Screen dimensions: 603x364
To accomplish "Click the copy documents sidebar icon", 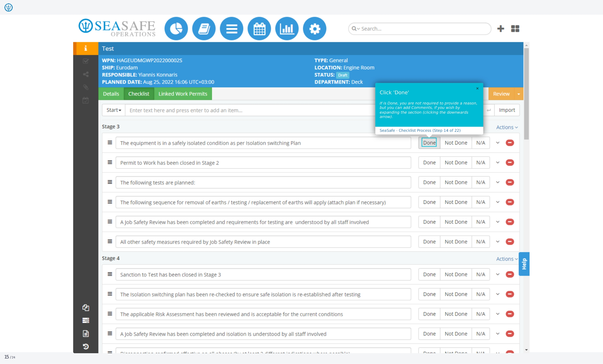I will (86, 307).
